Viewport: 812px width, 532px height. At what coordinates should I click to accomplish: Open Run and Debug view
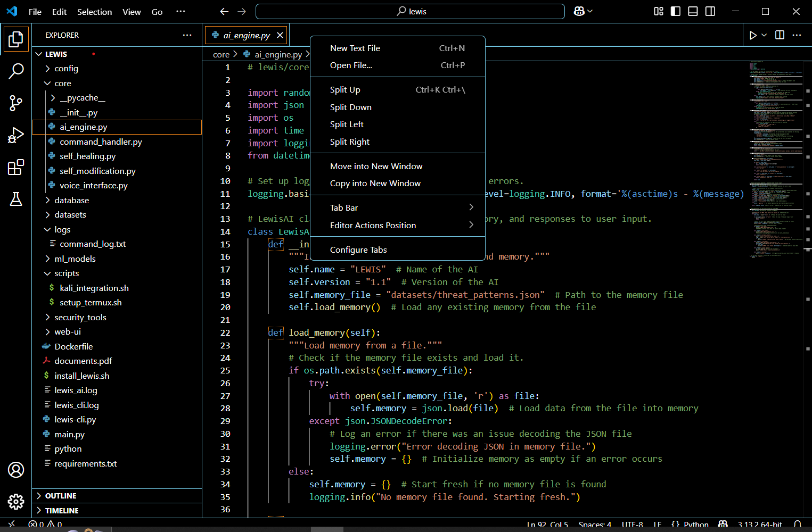tap(16, 135)
